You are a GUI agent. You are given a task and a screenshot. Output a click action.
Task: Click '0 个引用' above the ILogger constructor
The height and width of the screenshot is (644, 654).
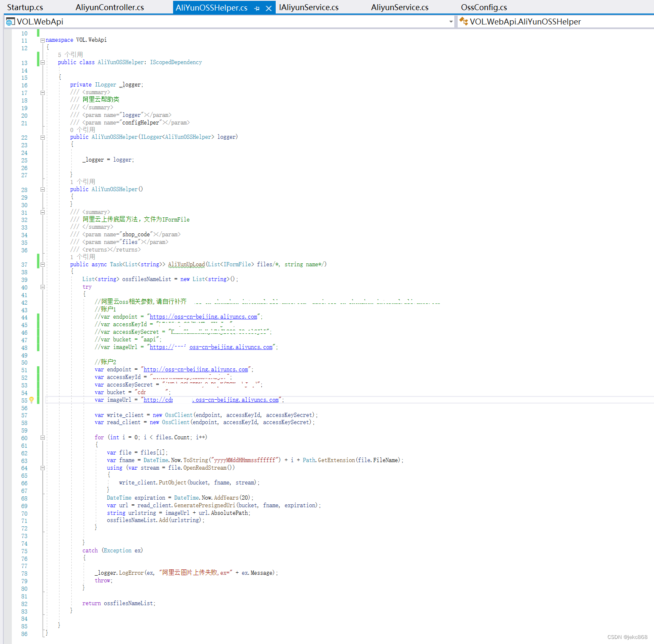click(83, 130)
